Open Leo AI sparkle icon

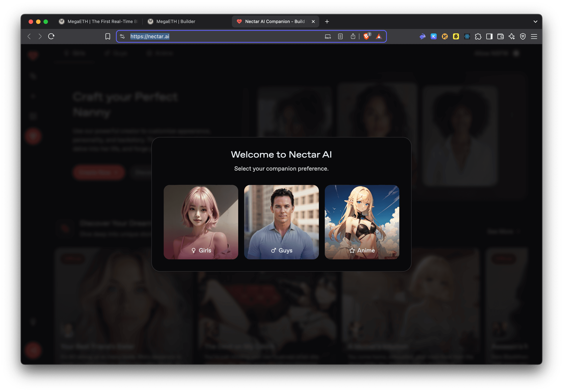tap(512, 37)
